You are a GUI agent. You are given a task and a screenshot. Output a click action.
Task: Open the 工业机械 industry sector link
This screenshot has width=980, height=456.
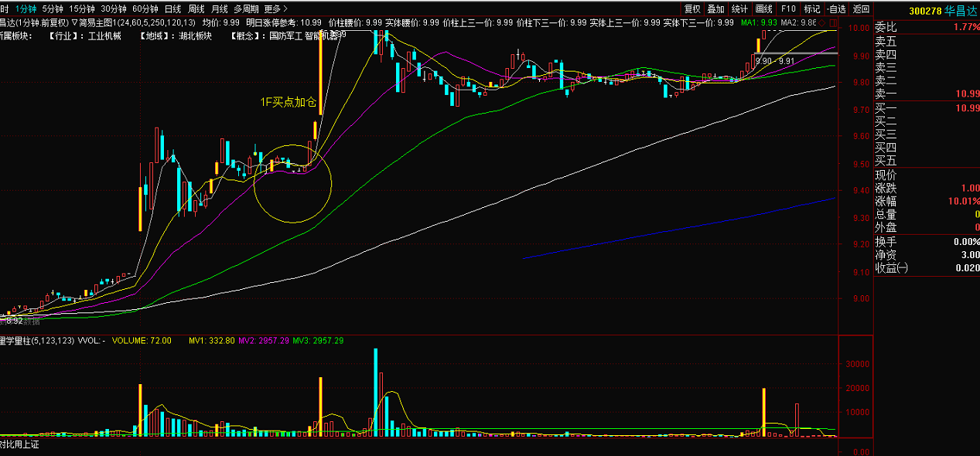coord(106,36)
